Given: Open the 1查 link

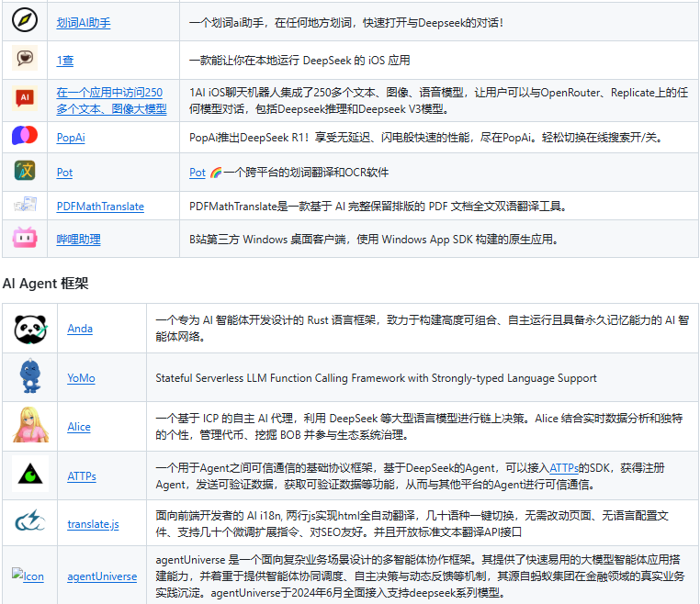Looking at the screenshot, I should [65, 61].
